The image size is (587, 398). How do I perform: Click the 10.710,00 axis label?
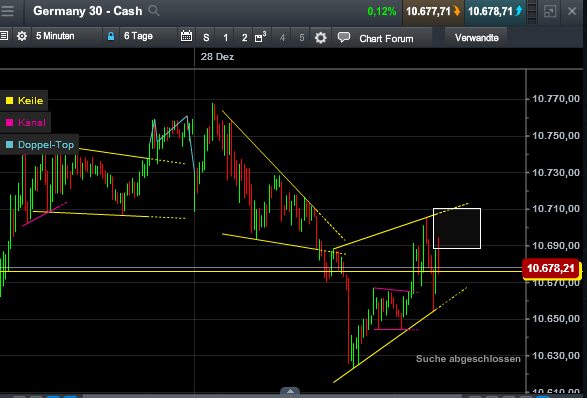556,209
